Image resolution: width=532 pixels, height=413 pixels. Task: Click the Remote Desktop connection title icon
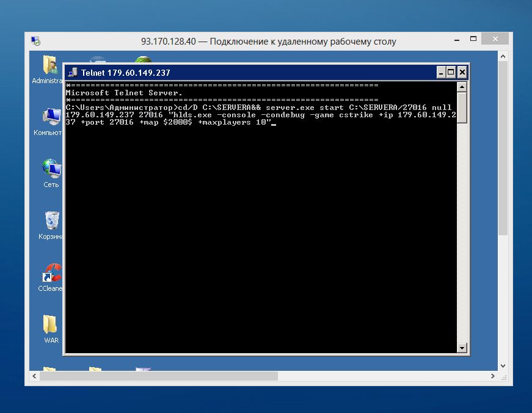pos(36,42)
